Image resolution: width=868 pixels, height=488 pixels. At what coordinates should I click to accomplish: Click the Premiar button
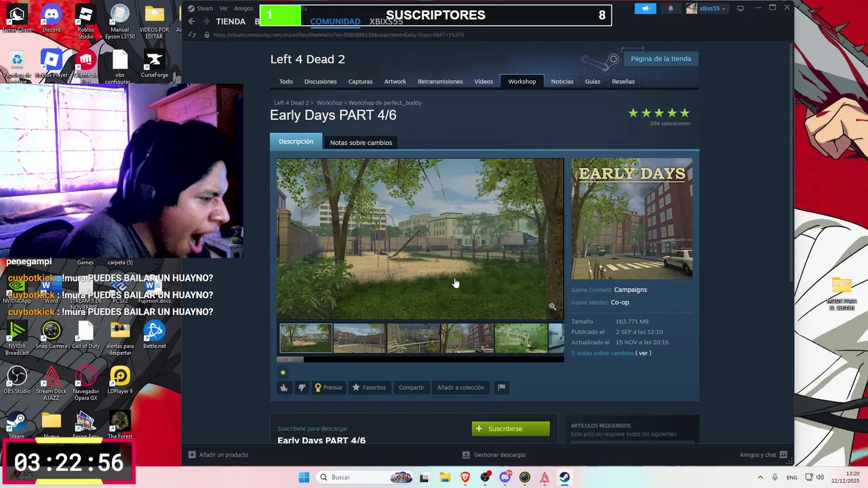tap(328, 388)
